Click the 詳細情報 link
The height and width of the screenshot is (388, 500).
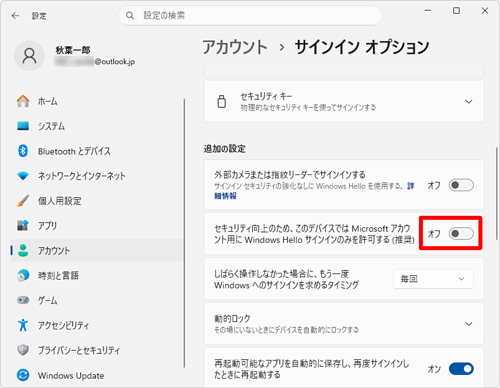(225, 196)
